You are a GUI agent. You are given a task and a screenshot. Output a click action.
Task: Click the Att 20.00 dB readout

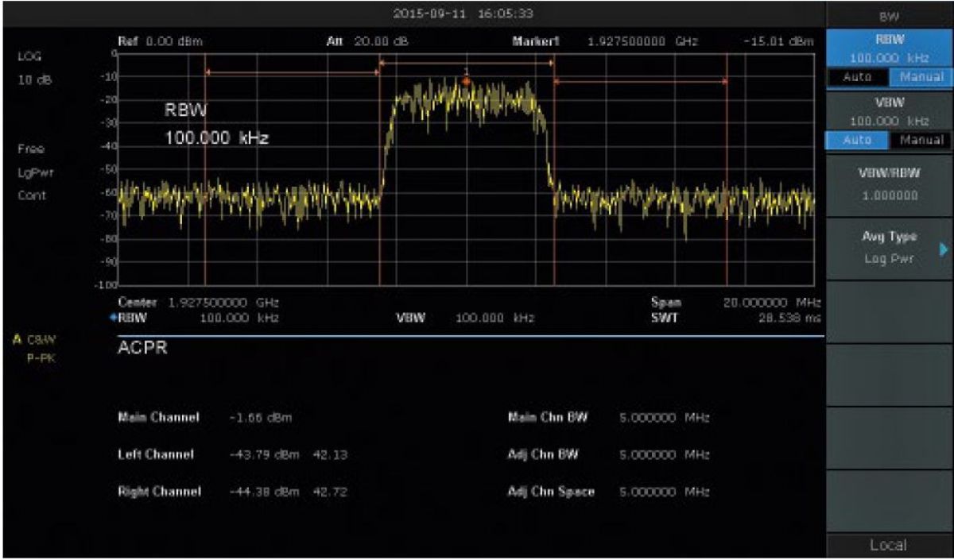(x=366, y=41)
